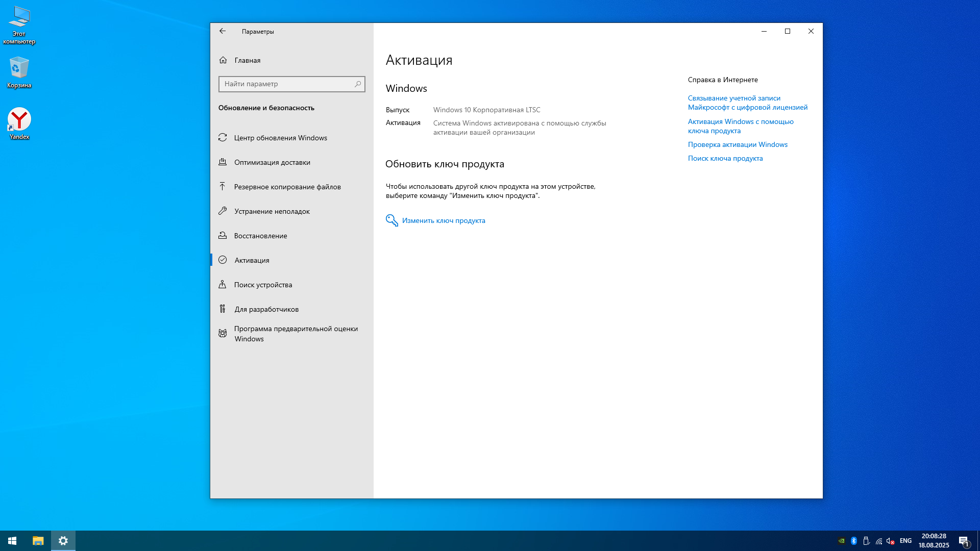Viewport: 980px width, 551px height.
Task: Open Для разработчиков settings
Action: pos(266,309)
